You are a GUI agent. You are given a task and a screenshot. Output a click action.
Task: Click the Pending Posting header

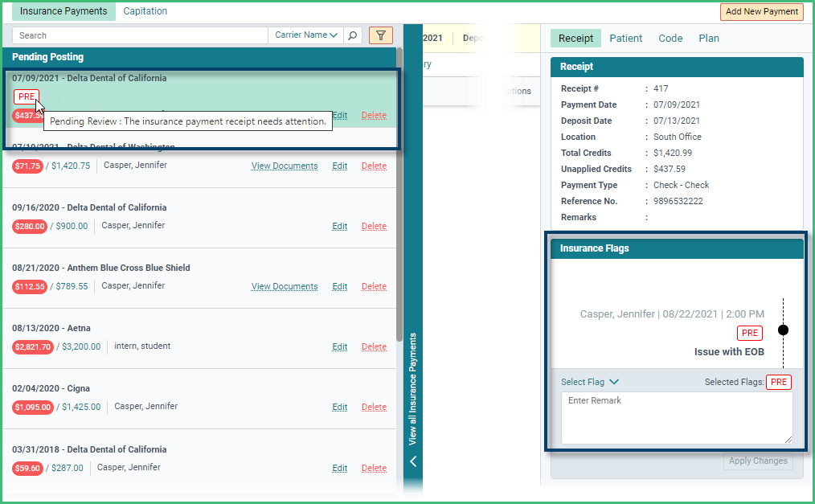coord(199,57)
